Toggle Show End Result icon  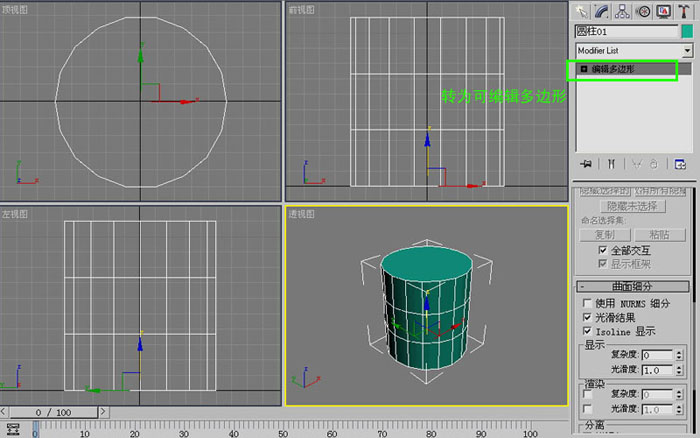[611, 164]
